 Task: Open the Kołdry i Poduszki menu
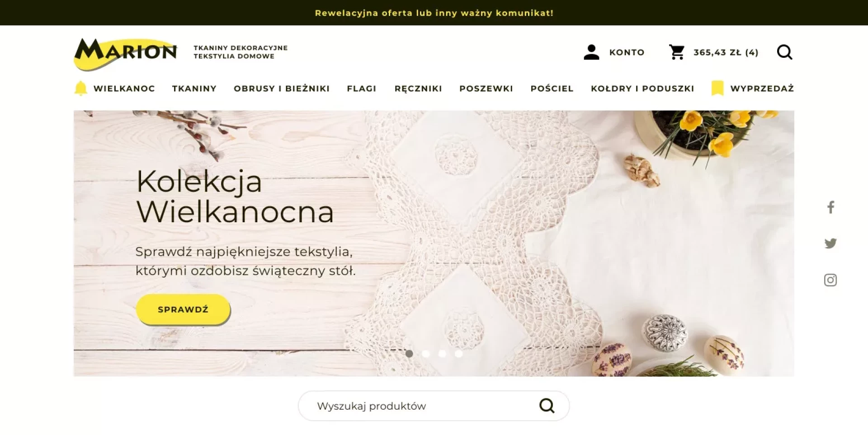[642, 89]
